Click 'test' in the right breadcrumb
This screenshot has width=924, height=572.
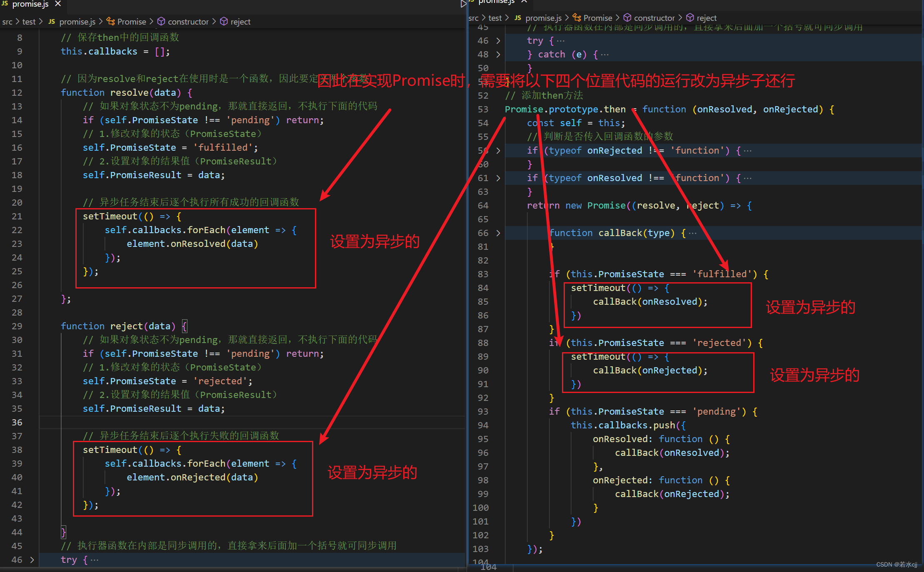click(x=495, y=18)
